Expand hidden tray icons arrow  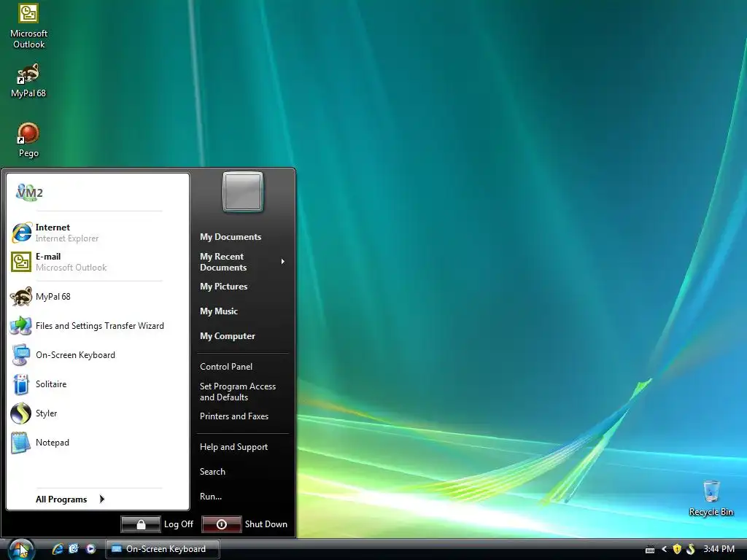(664, 549)
